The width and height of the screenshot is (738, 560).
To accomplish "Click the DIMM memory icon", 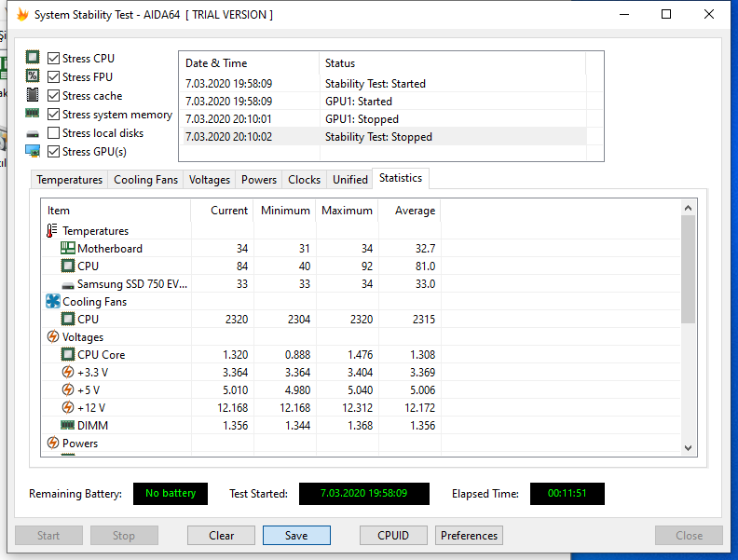I will 68,425.
